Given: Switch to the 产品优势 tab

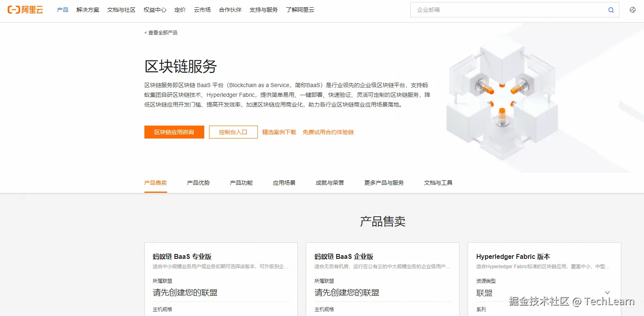Looking at the screenshot, I should (x=199, y=183).
